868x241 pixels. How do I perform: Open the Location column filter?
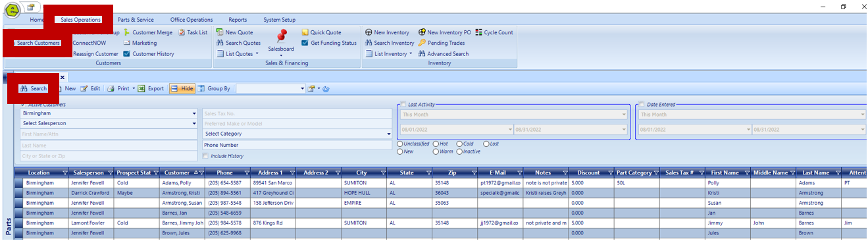[x=64, y=173]
